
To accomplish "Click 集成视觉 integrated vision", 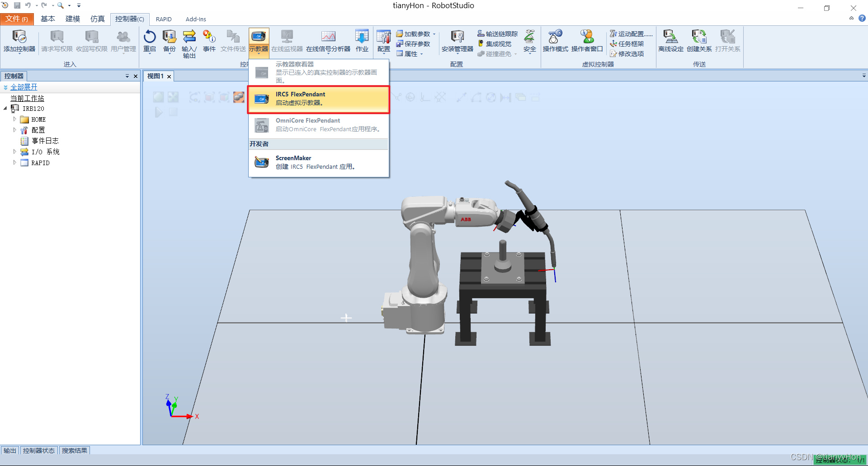I will click(495, 44).
